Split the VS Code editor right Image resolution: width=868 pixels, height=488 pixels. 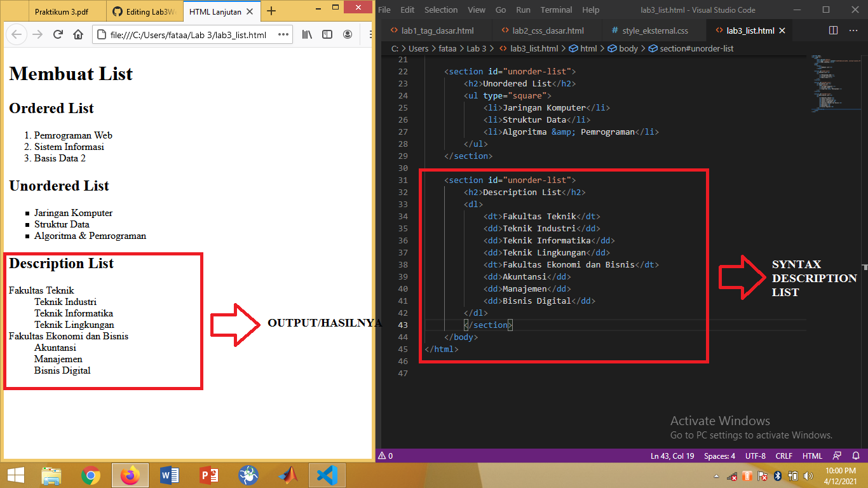(x=834, y=30)
